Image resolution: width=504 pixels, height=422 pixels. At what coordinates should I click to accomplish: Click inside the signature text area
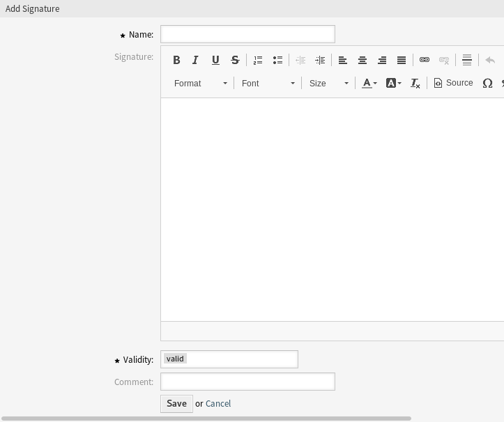coord(333,210)
